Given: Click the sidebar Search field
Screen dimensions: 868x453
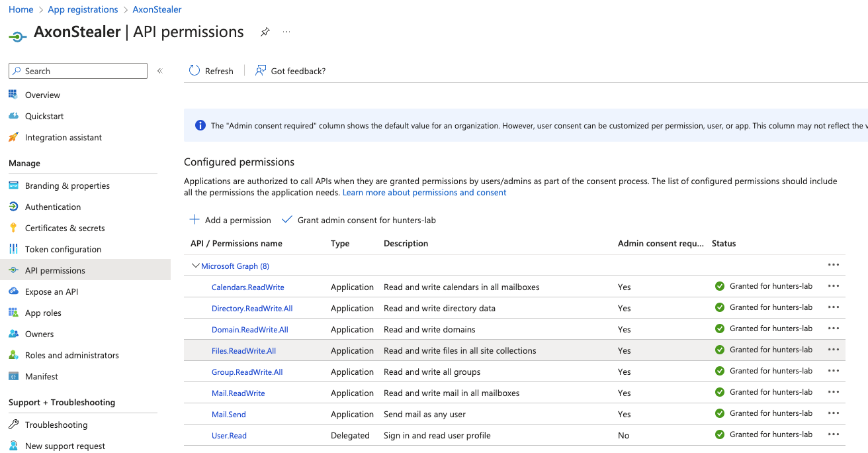Looking at the screenshot, I should coord(78,71).
